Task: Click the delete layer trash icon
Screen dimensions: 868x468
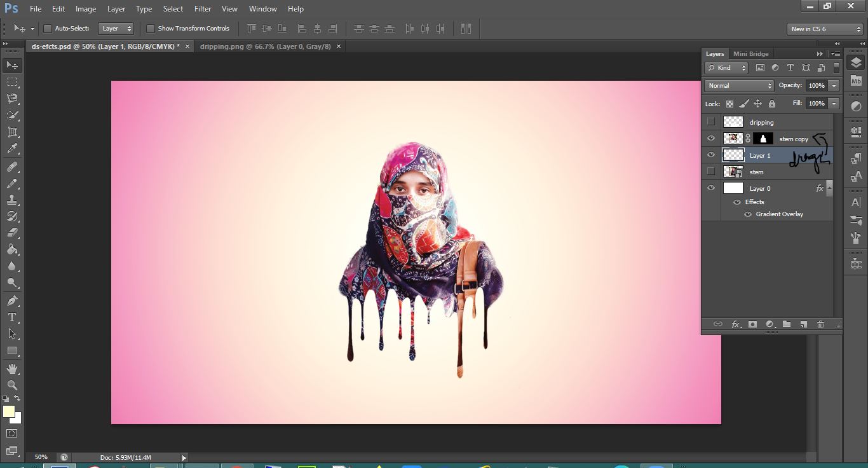Action: click(820, 324)
